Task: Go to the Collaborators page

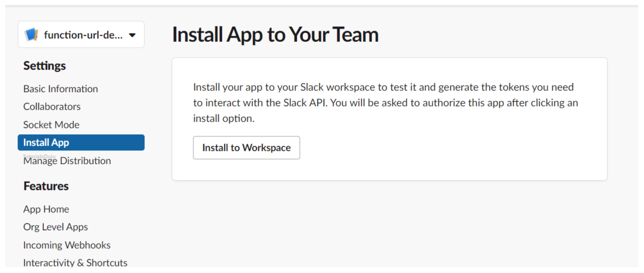Action: [52, 107]
